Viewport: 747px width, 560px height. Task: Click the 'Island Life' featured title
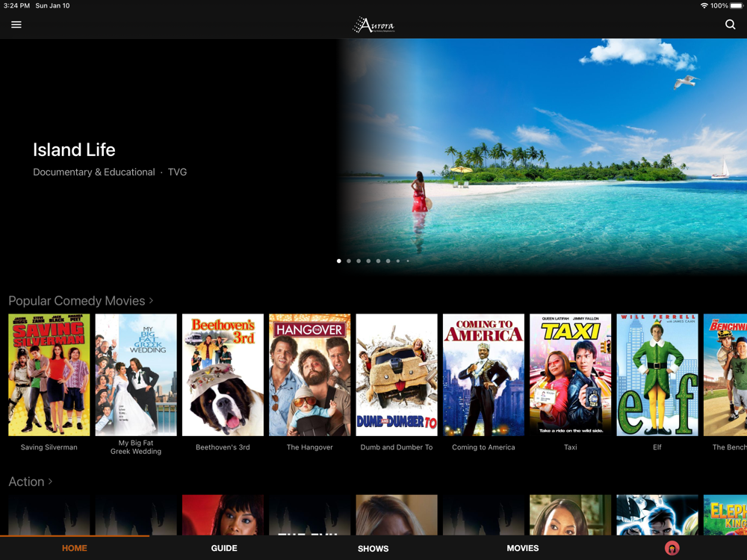pos(74,150)
